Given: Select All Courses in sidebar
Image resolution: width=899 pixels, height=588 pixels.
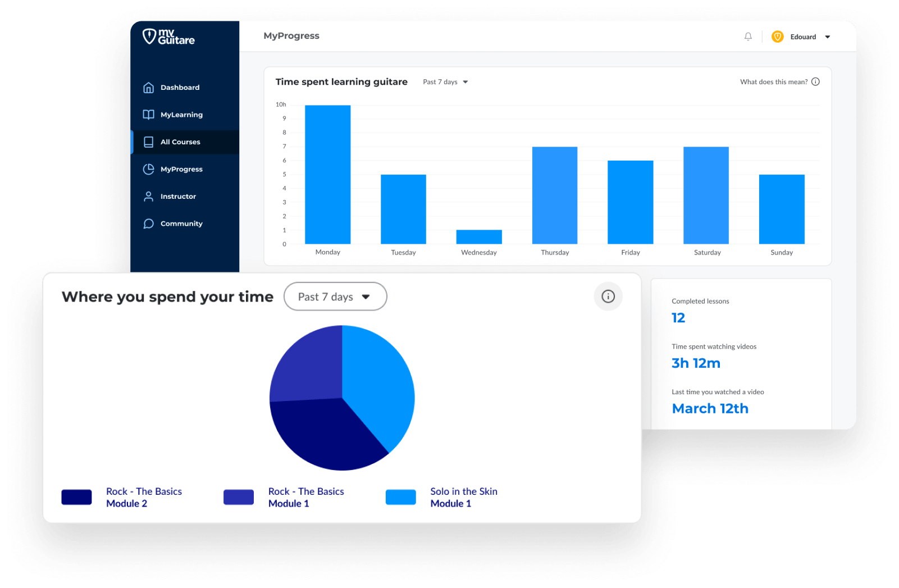Looking at the screenshot, I should pyautogui.click(x=180, y=142).
